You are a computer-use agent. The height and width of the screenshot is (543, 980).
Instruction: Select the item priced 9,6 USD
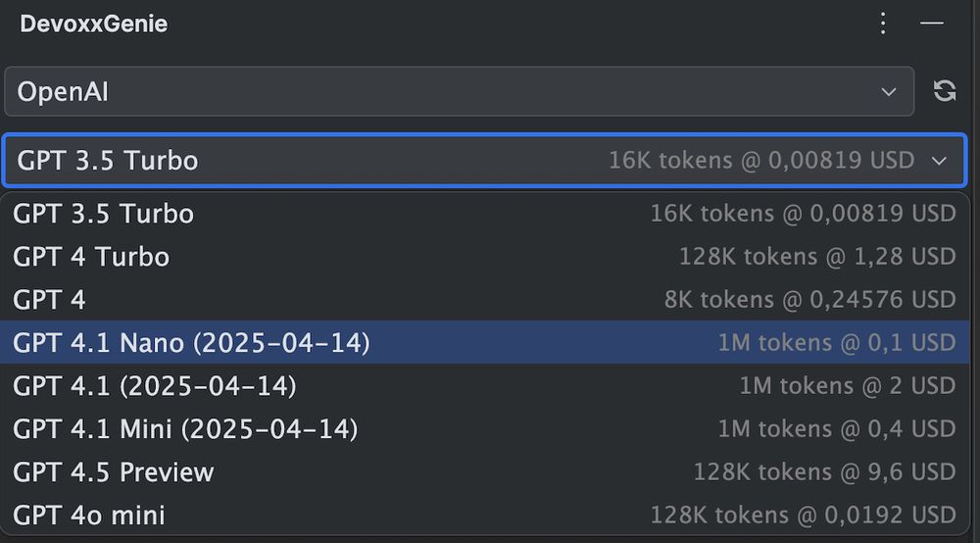[484, 471]
